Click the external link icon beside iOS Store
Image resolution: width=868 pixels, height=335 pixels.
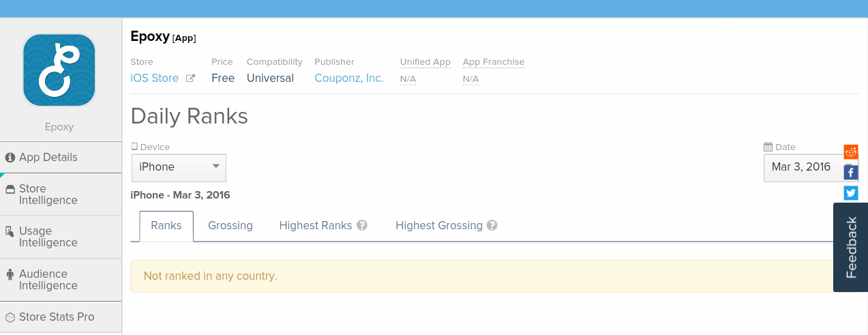191,78
